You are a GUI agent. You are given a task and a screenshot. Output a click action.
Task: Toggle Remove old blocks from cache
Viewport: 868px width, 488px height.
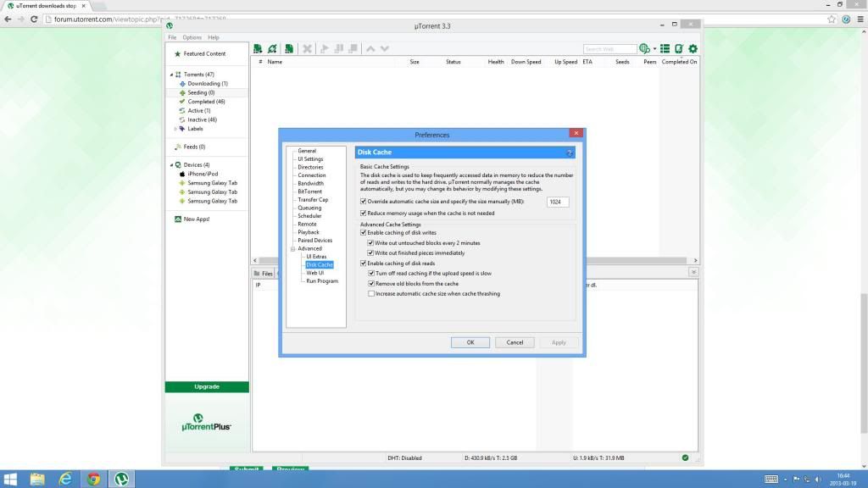[371, 284]
